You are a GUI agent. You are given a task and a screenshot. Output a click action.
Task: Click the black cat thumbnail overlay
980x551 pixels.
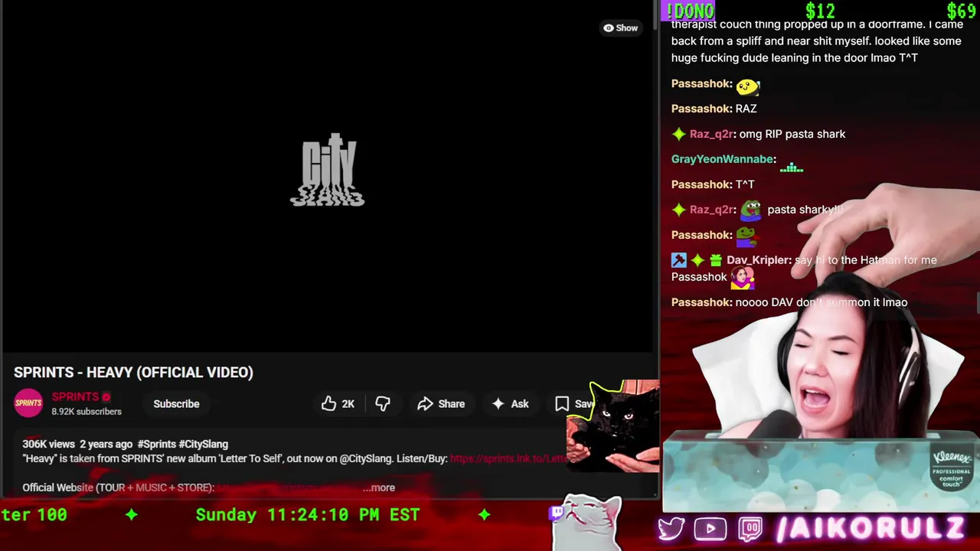click(612, 426)
